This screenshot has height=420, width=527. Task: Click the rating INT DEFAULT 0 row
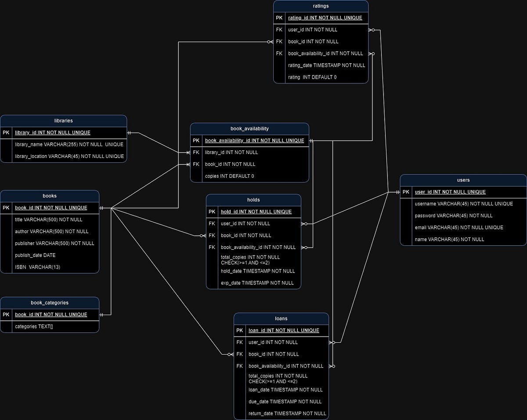point(321,77)
